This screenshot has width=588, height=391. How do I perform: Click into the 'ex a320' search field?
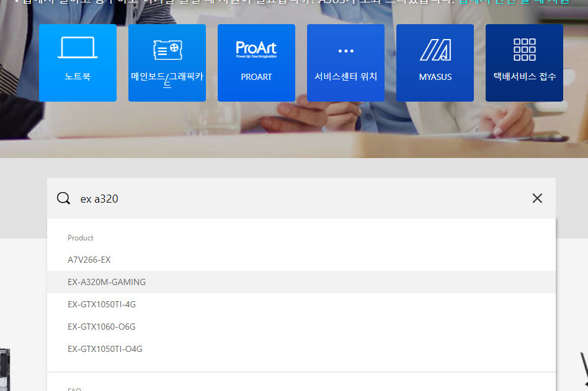click(x=301, y=198)
